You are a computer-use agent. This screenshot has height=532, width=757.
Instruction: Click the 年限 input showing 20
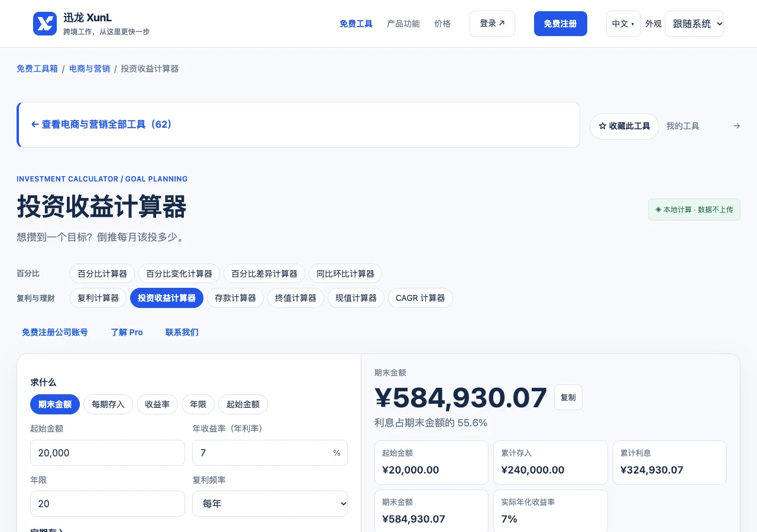point(108,504)
